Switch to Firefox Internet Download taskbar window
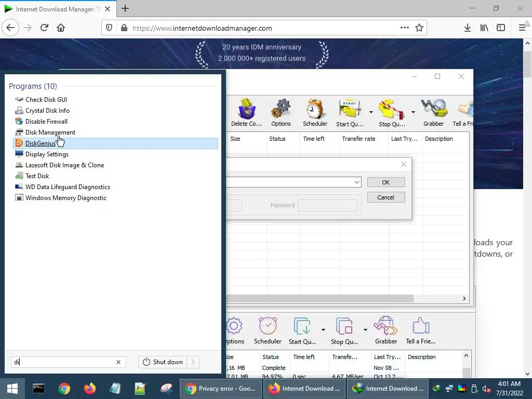Image resolution: width=532 pixels, height=399 pixels. [x=304, y=389]
